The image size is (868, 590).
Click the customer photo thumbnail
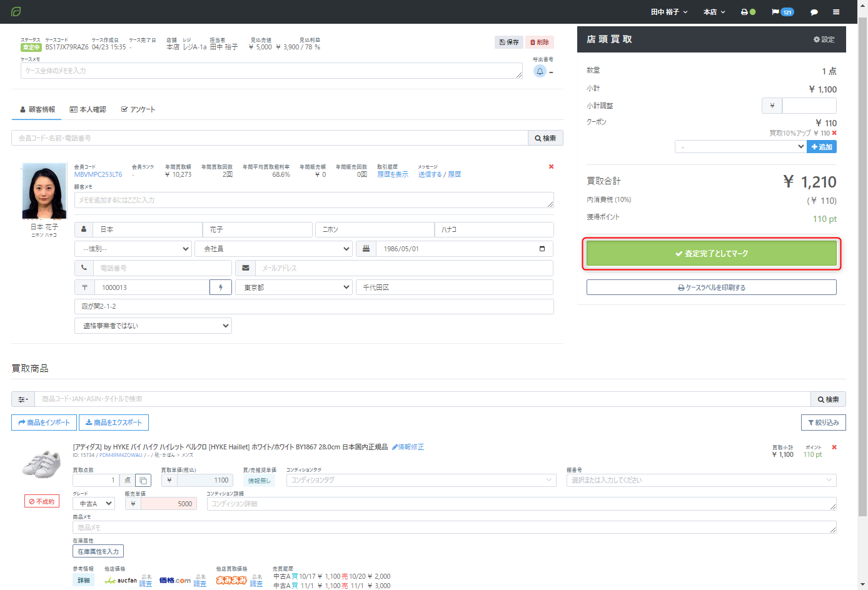click(44, 191)
